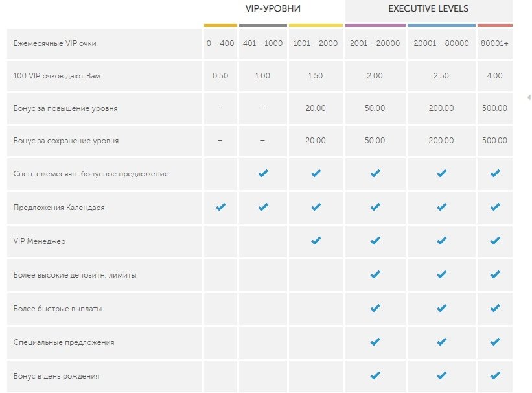Click the 0.50 value for 100 VIP очков
The image size is (532, 393).
tap(220, 76)
